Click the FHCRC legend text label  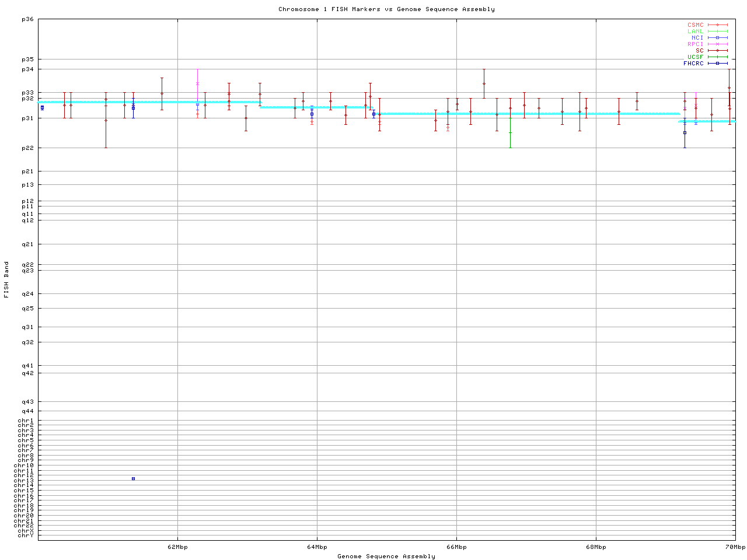pyautogui.click(x=693, y=64)
